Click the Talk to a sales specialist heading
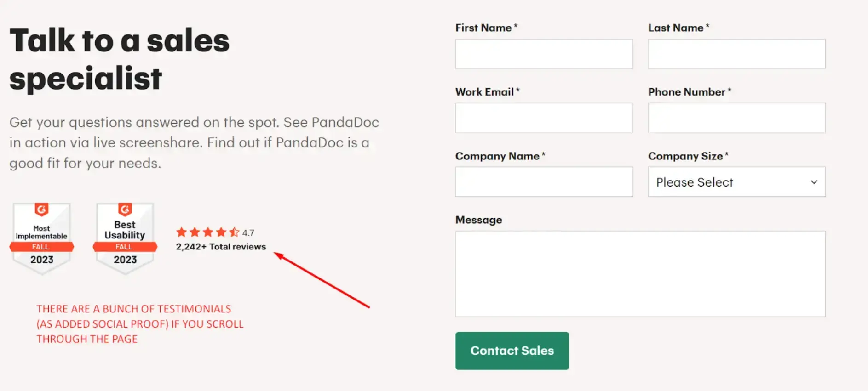The width and height of the screenshot is (868, 391). coord(119,59)
